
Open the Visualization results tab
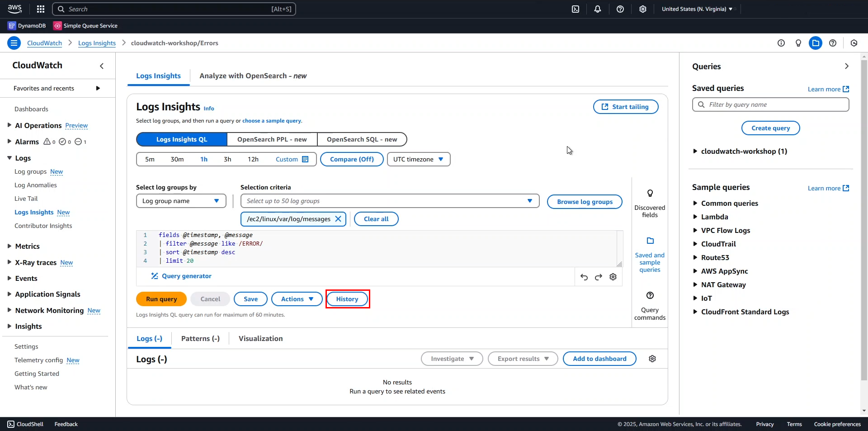(260, 339)
